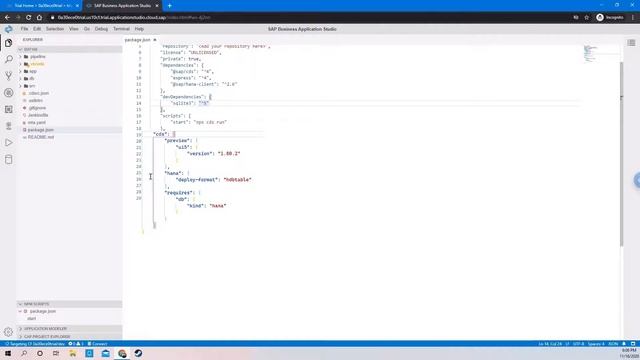
Task: Open the Terminal menu
Action: 121,29
